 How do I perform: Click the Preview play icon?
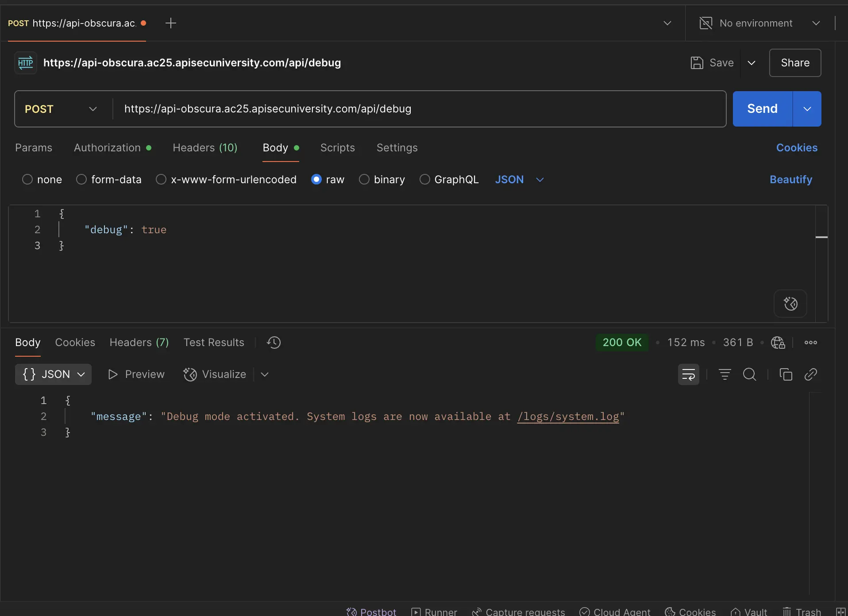pos(113,374)
